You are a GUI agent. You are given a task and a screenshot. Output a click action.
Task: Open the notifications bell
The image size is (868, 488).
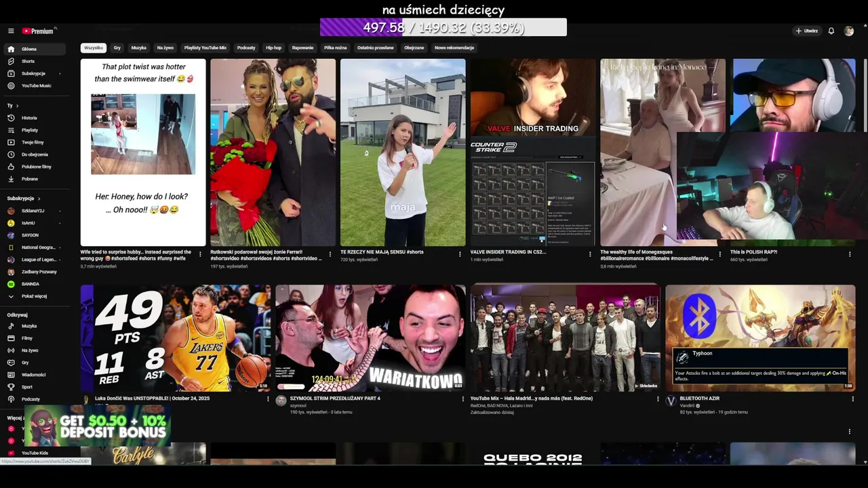point(831,31)
